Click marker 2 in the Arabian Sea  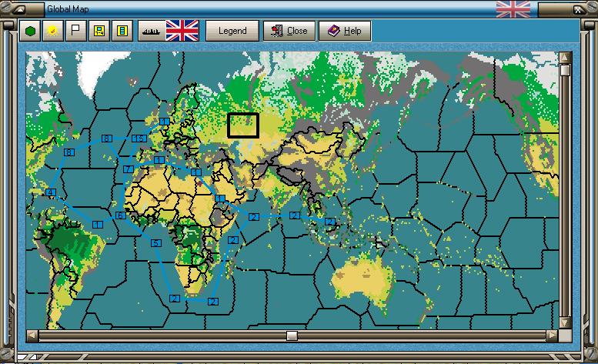[254, 217]
